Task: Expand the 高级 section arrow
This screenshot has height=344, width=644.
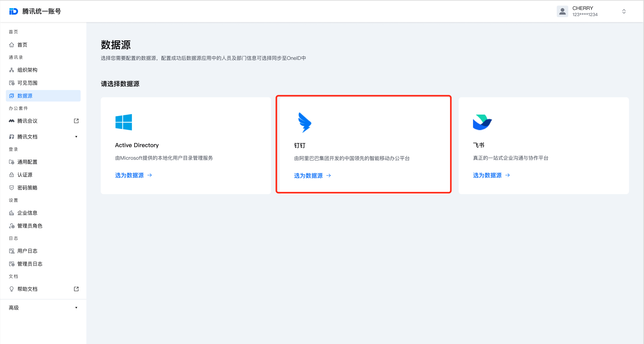Action: tap(76, 308)
